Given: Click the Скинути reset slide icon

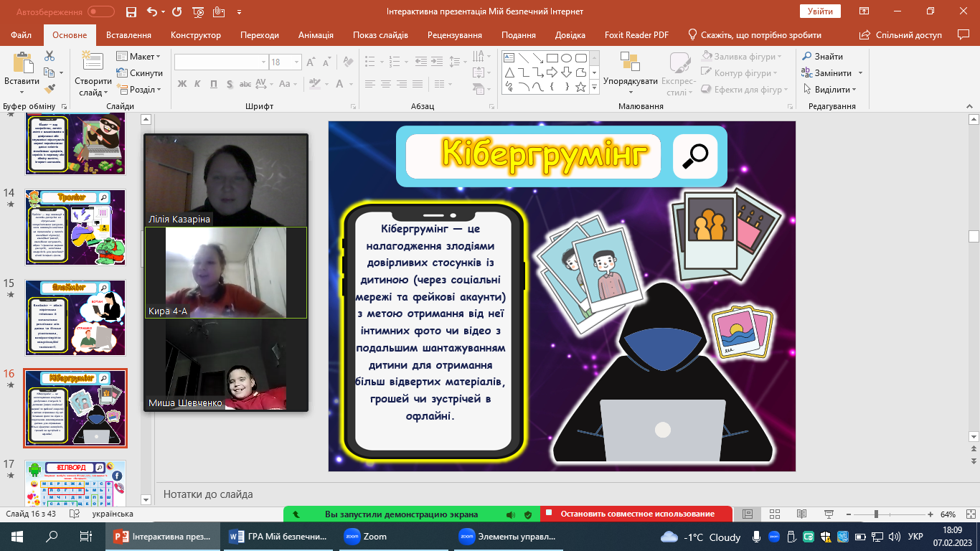Looking at the screenshot, I should pos(121,72).
